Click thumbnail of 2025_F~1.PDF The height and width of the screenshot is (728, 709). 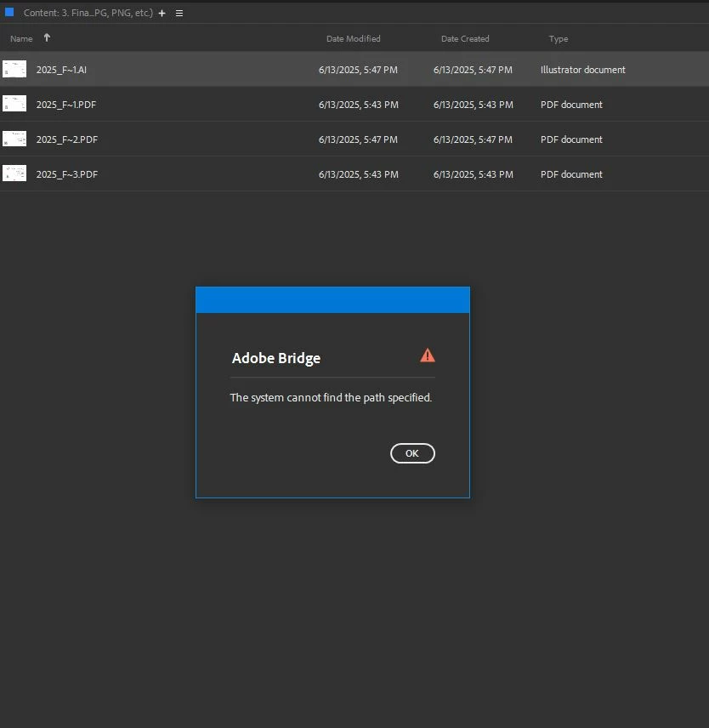(14, 104)
